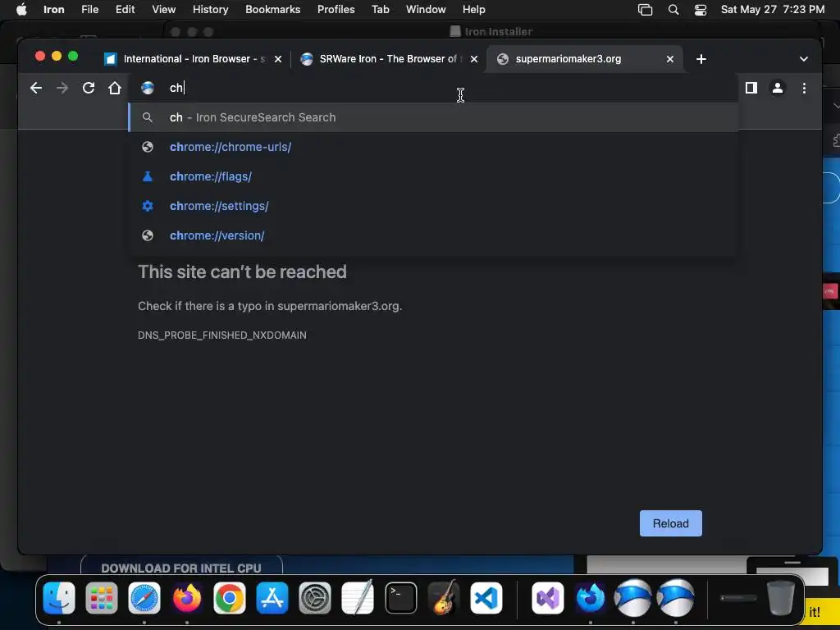The width and height of the screenshot is (840, 630).
Task: Close the supermariomaker3.org tab
Action: (669, 59)
